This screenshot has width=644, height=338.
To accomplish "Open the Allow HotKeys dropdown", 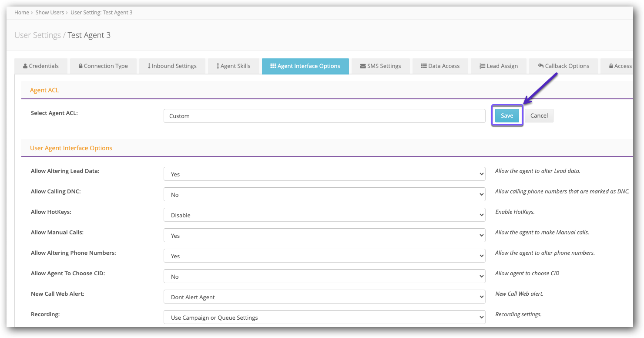I will (x=324, y=215).
